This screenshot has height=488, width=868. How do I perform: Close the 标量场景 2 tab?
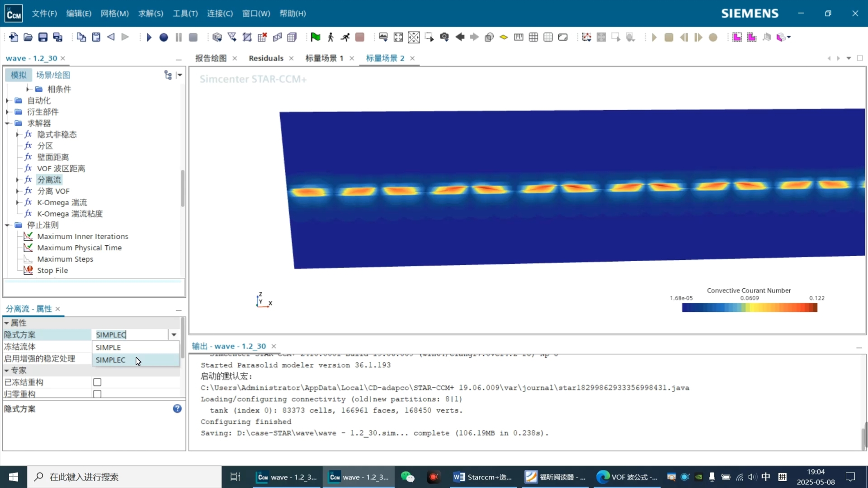(412, 58)
